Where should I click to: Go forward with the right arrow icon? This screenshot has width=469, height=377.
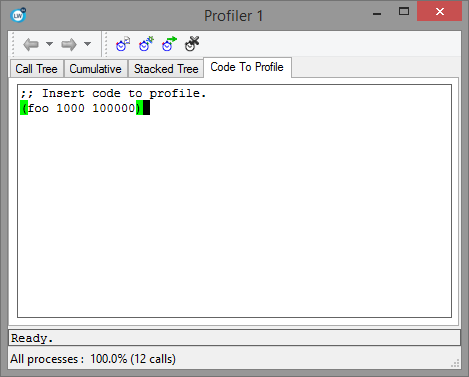pos(69,44)
